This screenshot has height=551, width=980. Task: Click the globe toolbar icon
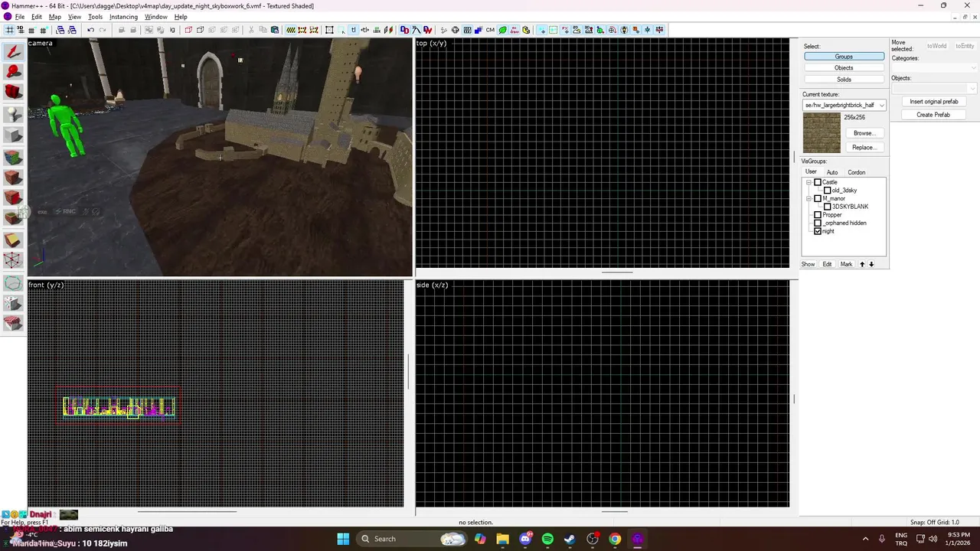455,30
